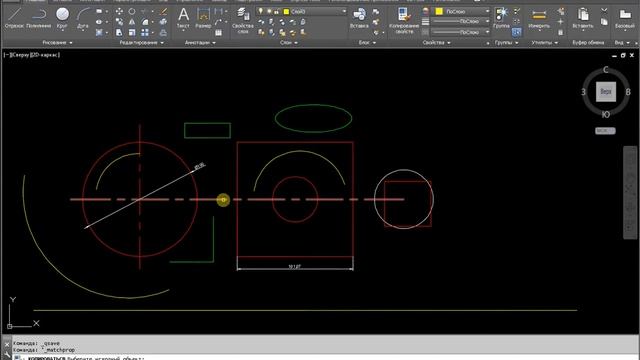Expand the Свойства panel
This screenshot has height=360, width=640.
(x=437, y=42)
